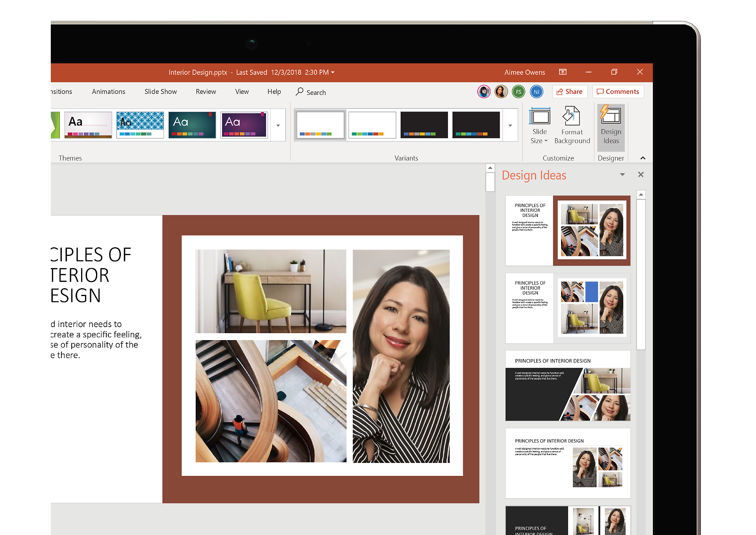Open the Comments button
The image size is (756, 535).
click(618, 92)
